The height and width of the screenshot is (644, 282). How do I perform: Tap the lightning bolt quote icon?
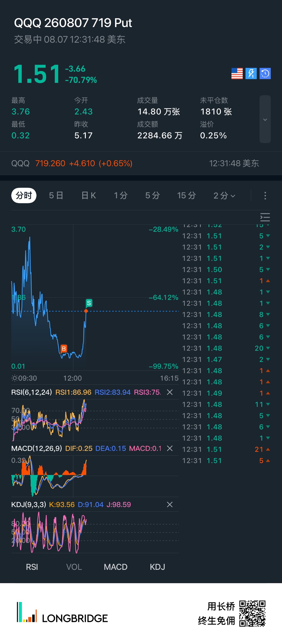(x=251, y=74)
